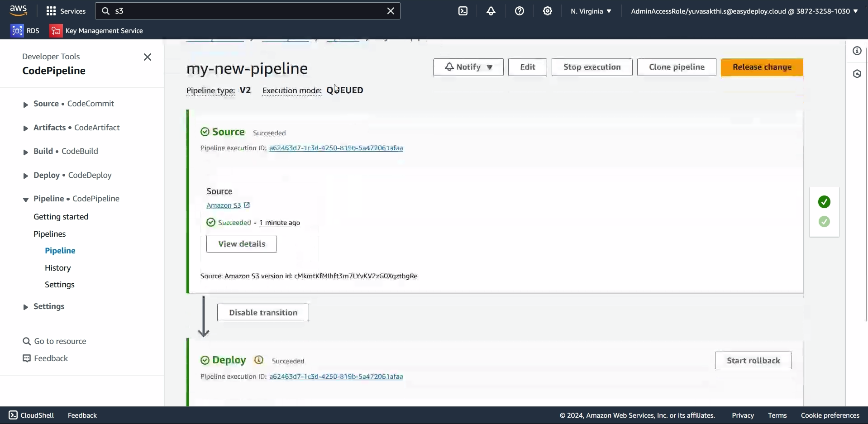Click the Go to resource search icon
Viewport: 868px width, 424px height.
(27, 341)
